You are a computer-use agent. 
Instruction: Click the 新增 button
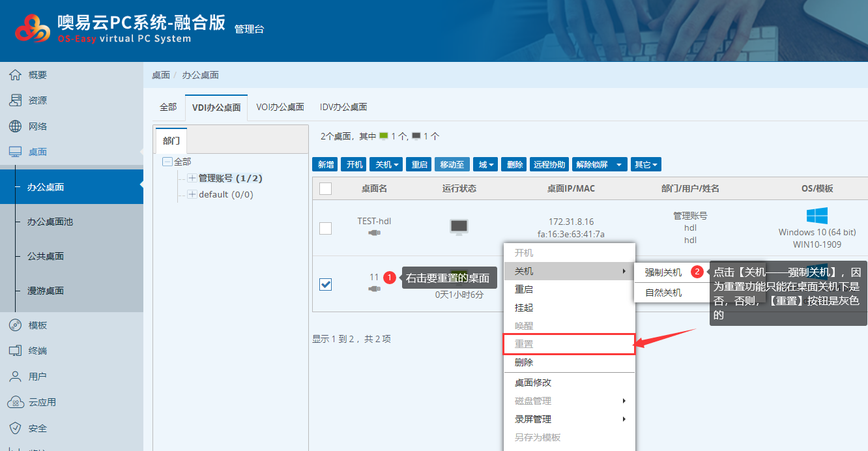[x=325, y=165]
